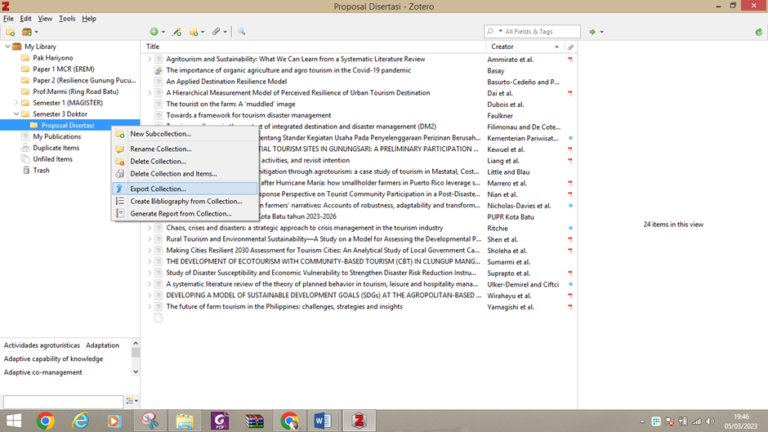This screenshot has height=432, width=768.
Task: Click the New Collection toolbar icon
Action: [x=11, y=32]
